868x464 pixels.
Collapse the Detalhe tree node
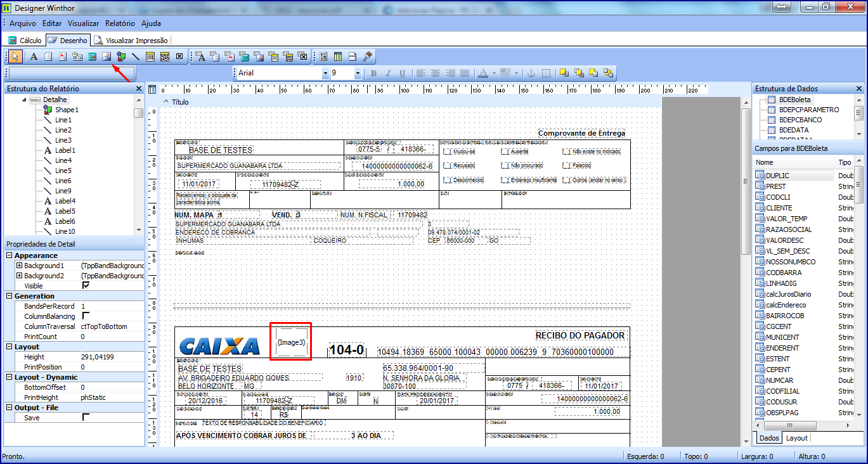tap(24, 100)
